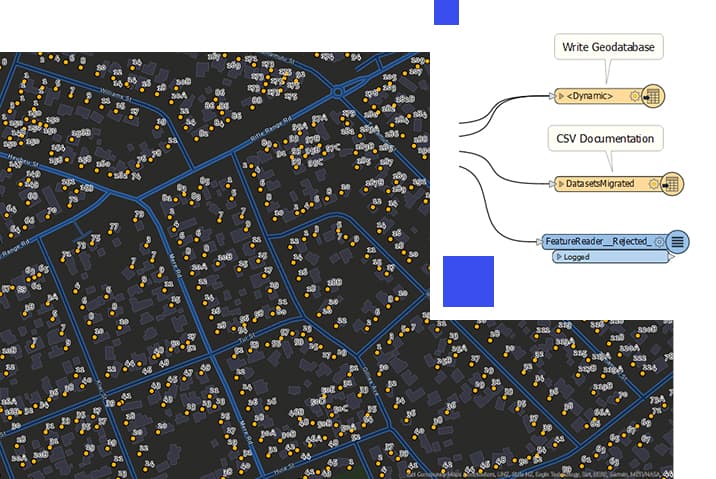Screen dimensions: 716x479
Task: Select the Write Geodatabase annotation
Action: (x=608, y=47)
